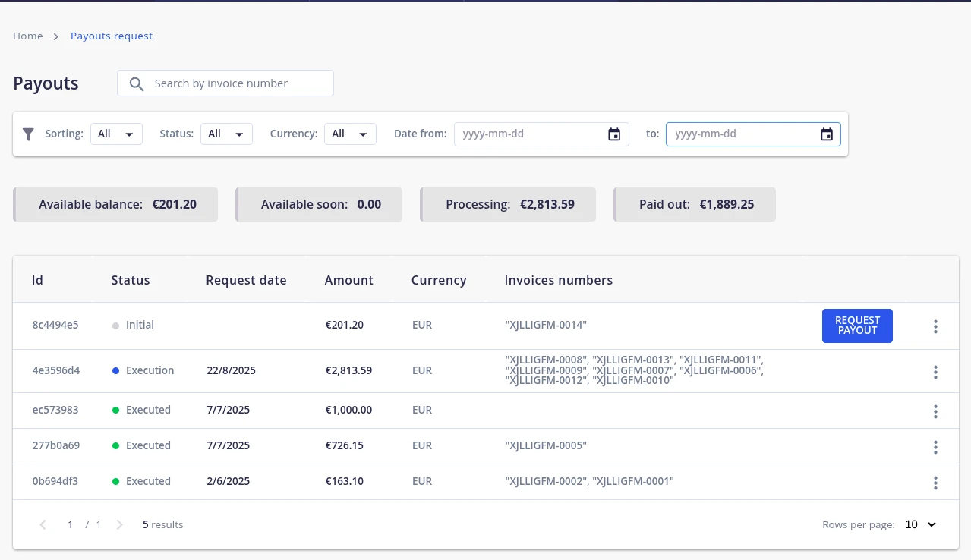Open the Status filter dropdown
This screenshot has width=971, height=560.
tap(226, 134)
